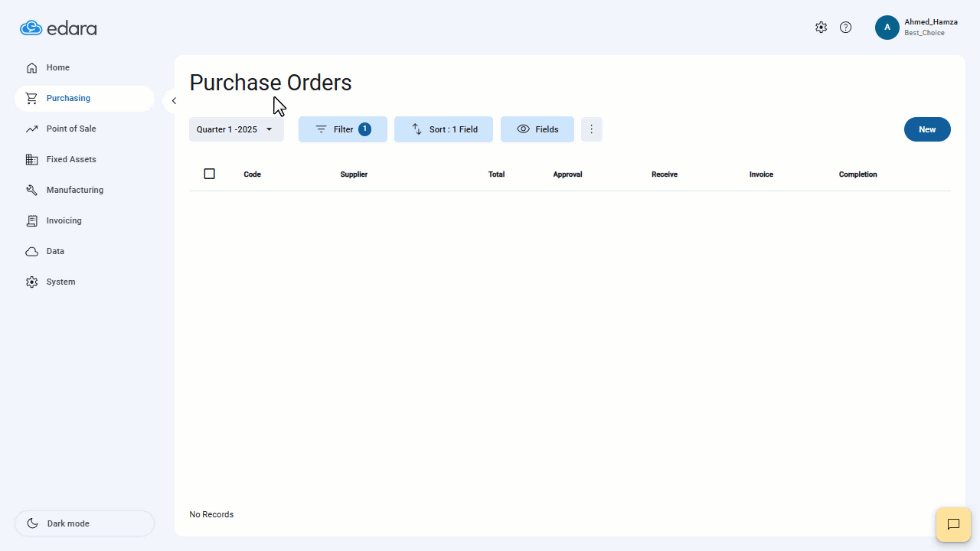Open the help question mark icon
The height and width of the screenshot is (551, 980).
click(845, 28)
